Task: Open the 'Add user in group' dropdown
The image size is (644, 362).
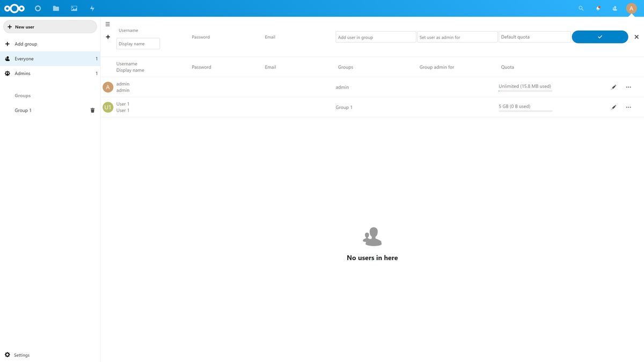Action: click(376, 36)
